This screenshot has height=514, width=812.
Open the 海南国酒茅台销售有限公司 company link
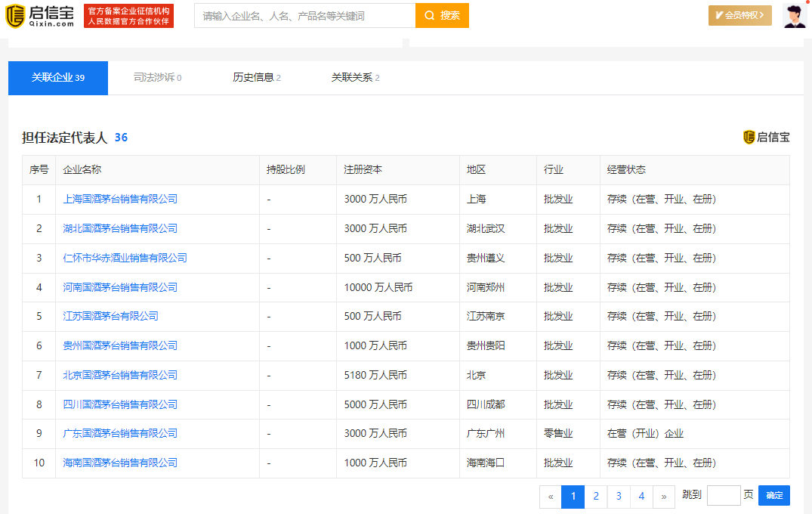pos(120,463)
